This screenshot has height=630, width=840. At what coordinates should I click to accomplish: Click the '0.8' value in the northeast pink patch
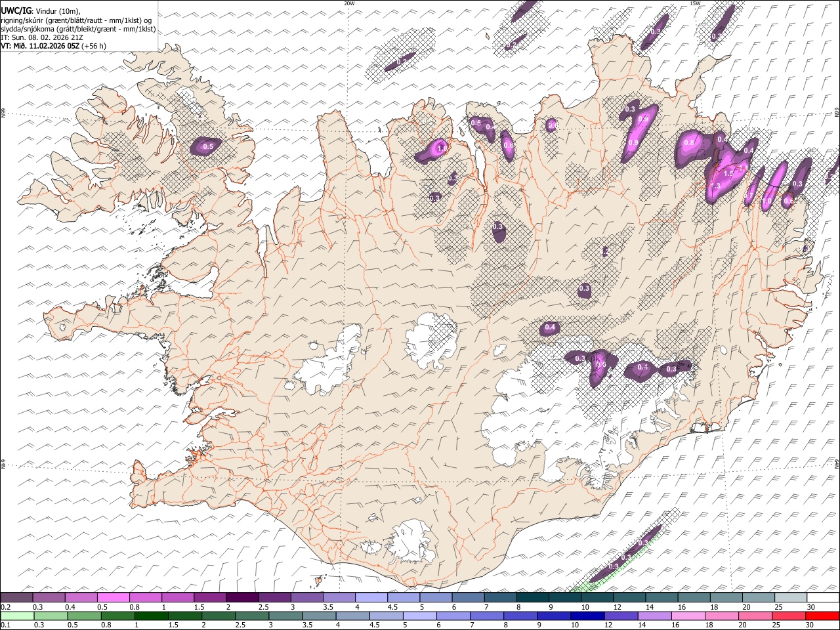click(x=689, y=142)
